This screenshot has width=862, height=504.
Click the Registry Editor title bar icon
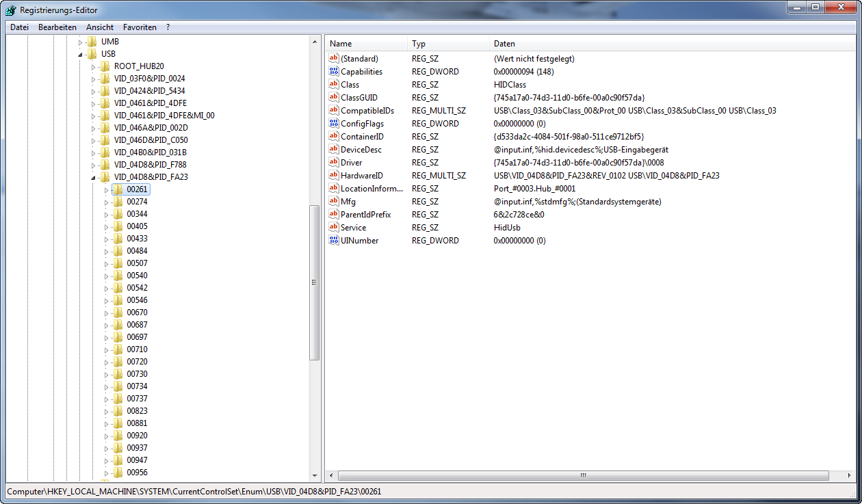(x=10, y=10)
